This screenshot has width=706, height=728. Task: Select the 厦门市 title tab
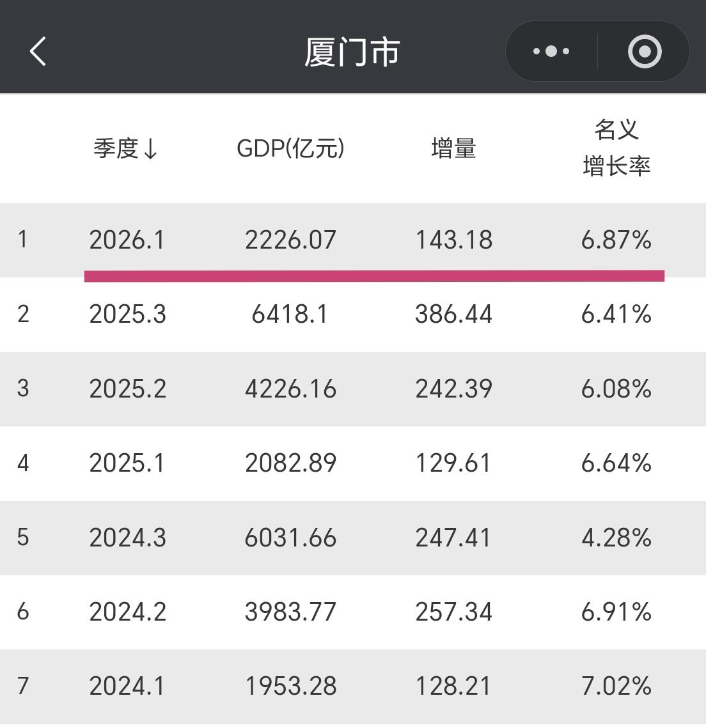(x=352, y=51)
